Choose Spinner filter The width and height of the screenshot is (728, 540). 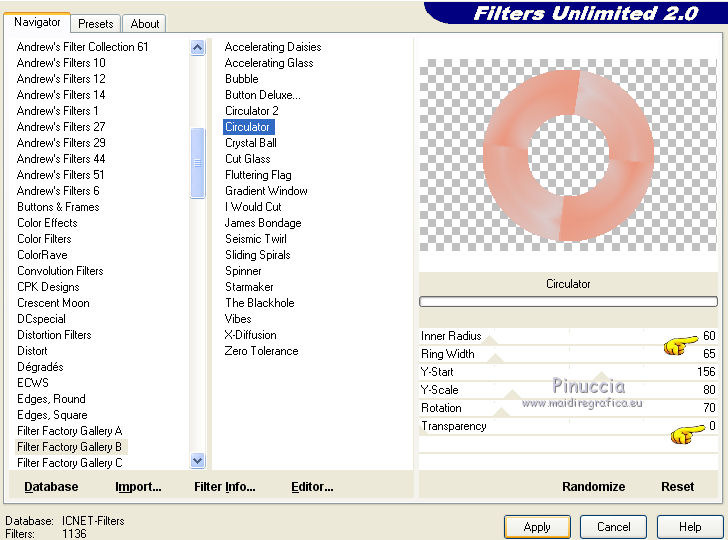pyautogui.click(x=243, y=271)
